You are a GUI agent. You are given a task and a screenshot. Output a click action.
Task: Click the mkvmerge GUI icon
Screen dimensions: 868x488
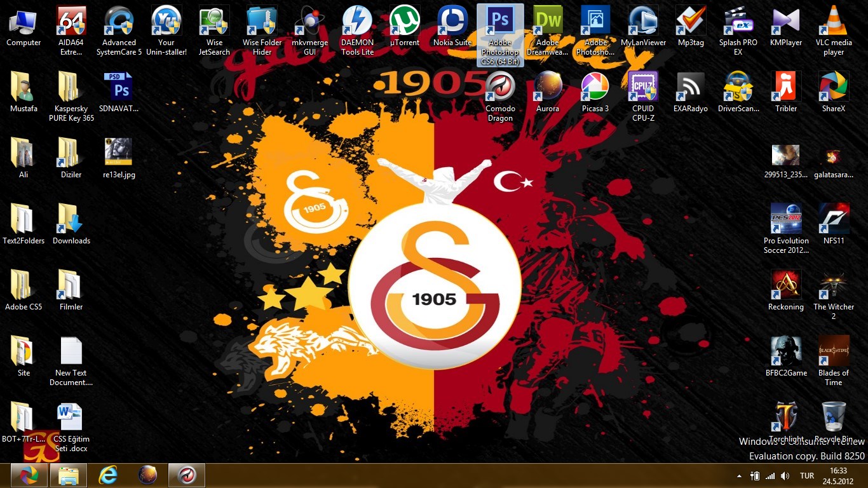click(309, 30)
